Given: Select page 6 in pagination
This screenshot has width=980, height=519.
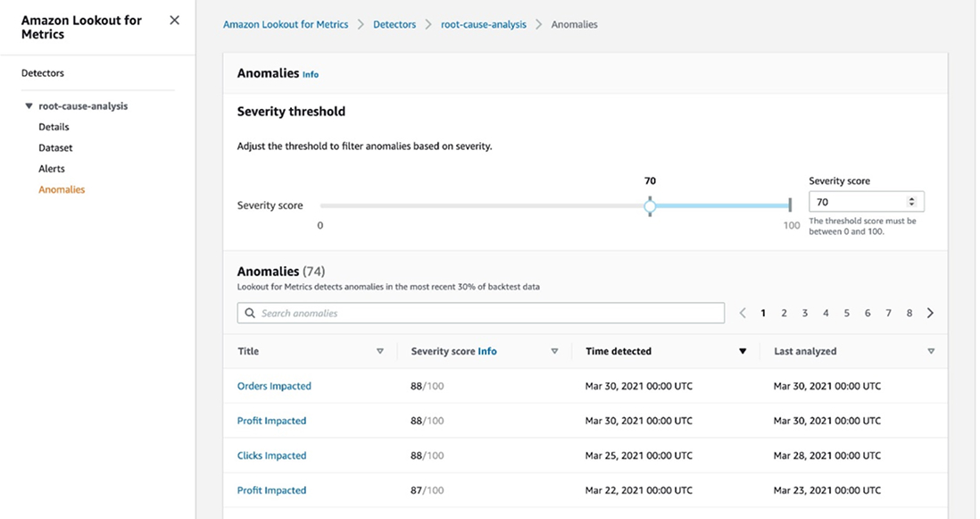Looking at the screenshot, I should [868, 313].
